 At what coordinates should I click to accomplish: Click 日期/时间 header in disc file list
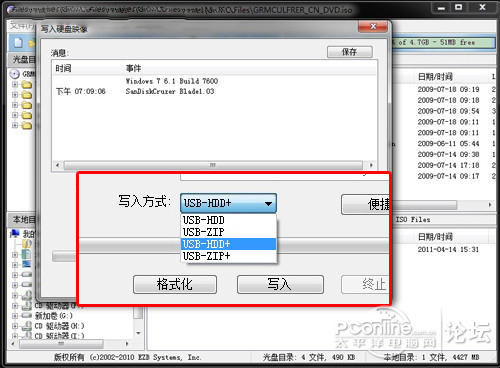click(435, 77)
